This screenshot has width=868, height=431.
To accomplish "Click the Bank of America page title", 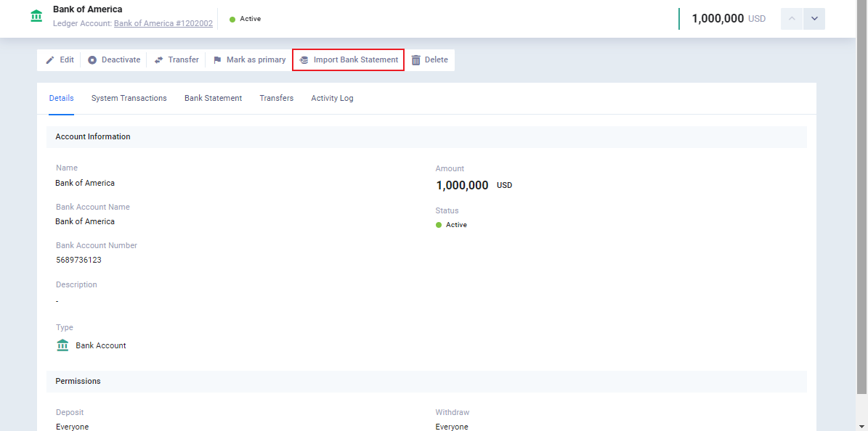I will click(x=87, y=9).
